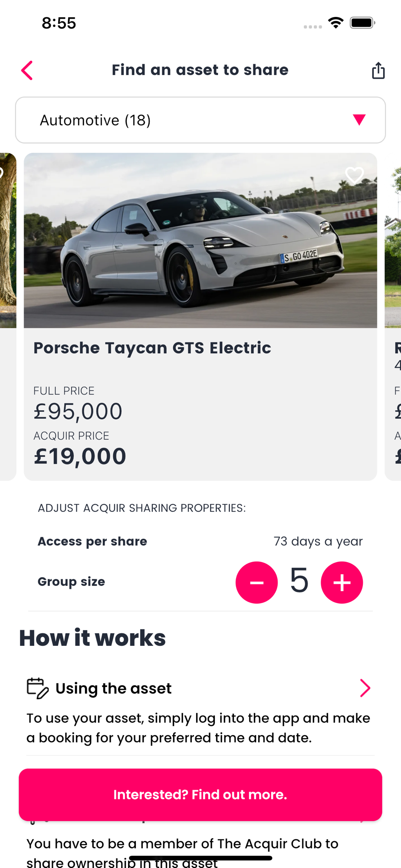This screenshot has height=868, width=401.
Task: Tap the Wi-Fi status icon
Action: pos(335,23)
